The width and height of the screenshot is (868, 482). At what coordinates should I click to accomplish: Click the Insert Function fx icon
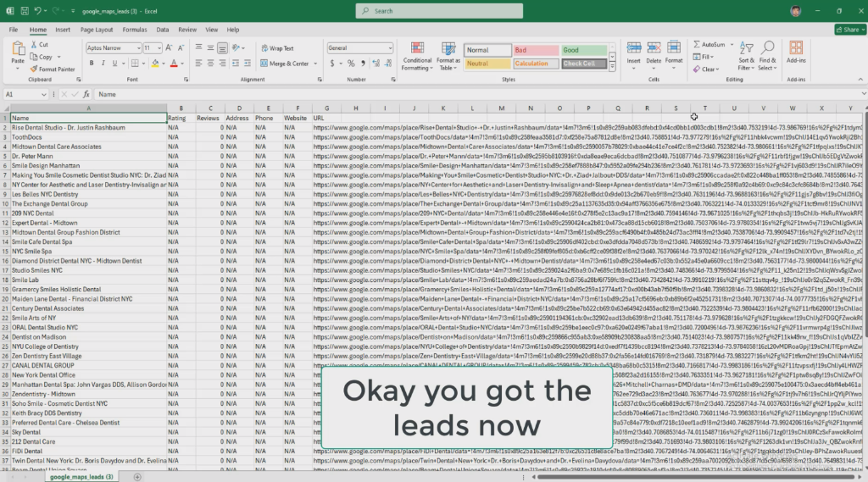point(86,95)
